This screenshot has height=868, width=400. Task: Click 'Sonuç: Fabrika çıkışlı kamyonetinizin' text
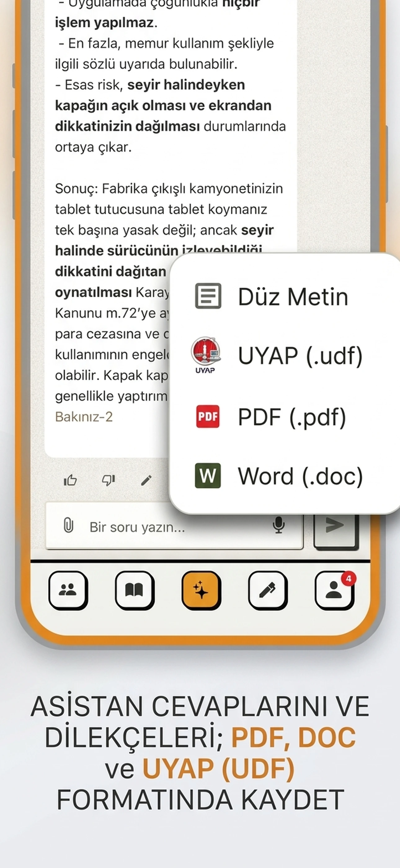[x=169, y=189]
